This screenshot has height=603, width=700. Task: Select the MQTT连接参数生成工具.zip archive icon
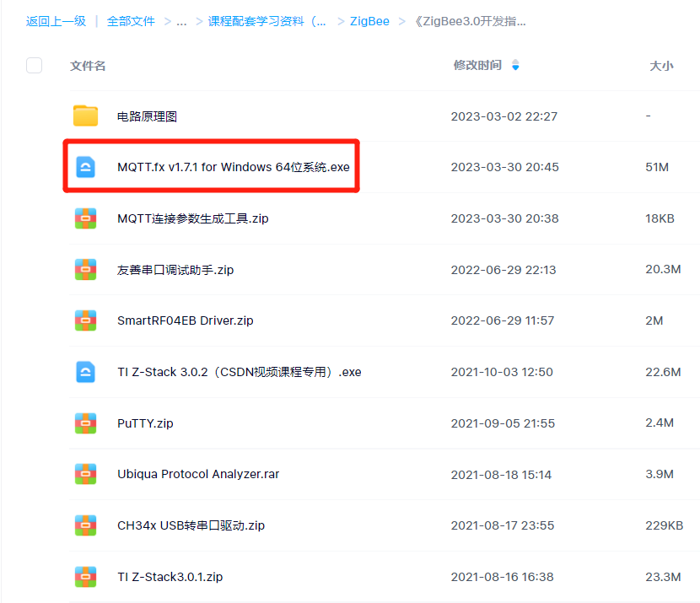tap(84, 218)
